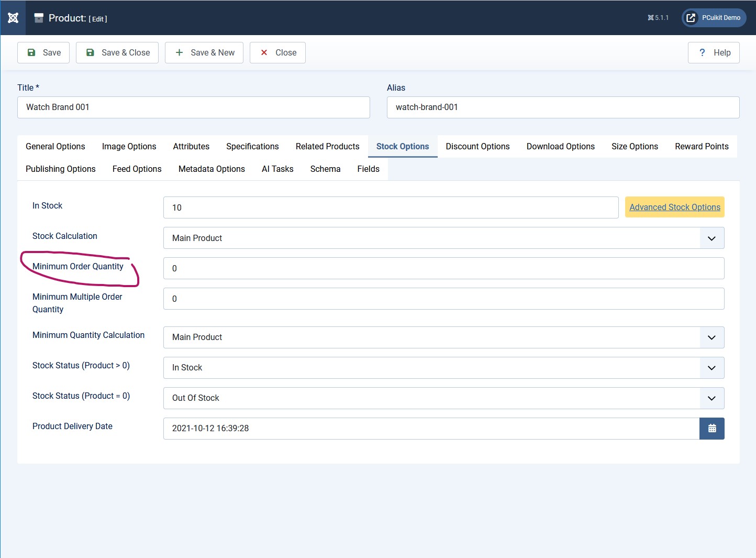Click the Joomla 5.1.1 version indicator
Screen dimensions: 756x558
(658, 18)
